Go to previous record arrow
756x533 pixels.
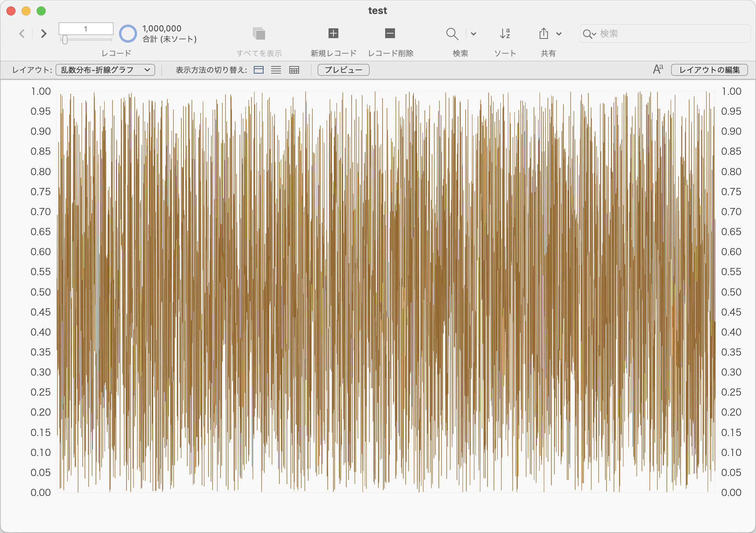22,34
